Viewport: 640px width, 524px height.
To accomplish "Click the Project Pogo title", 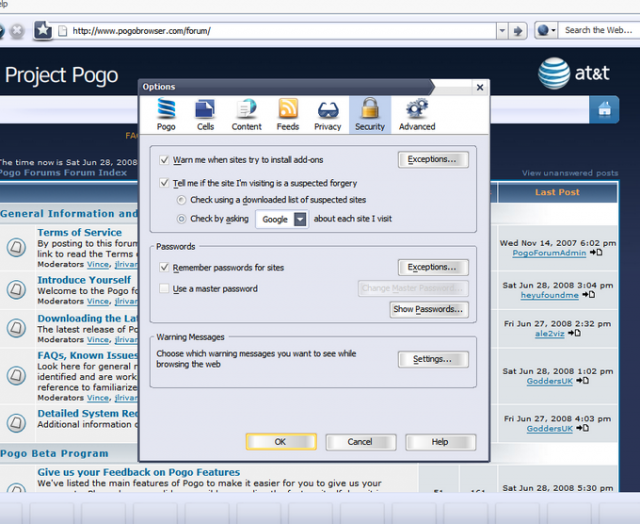I will tap(62, 75).
